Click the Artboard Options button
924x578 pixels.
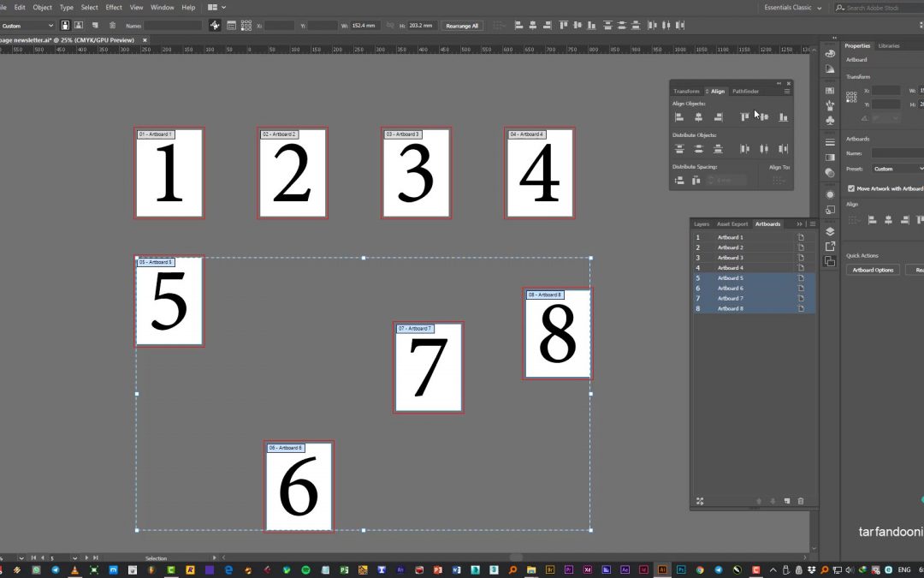(873, 270)
